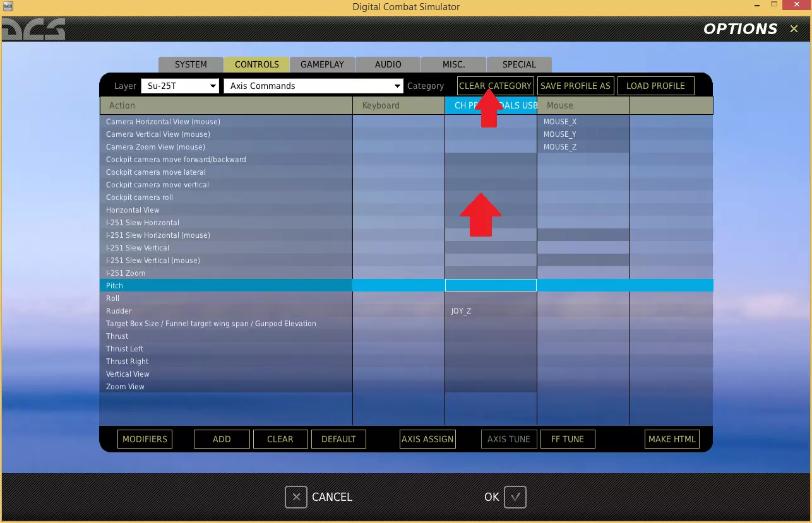Viewport: 812px width, 523px height.
Task: Select the "Thrust Right" action row
Action: 226,361
